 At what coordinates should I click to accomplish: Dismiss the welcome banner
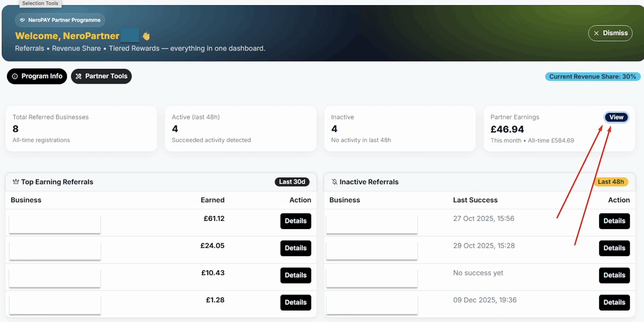(x=610, y=33)
